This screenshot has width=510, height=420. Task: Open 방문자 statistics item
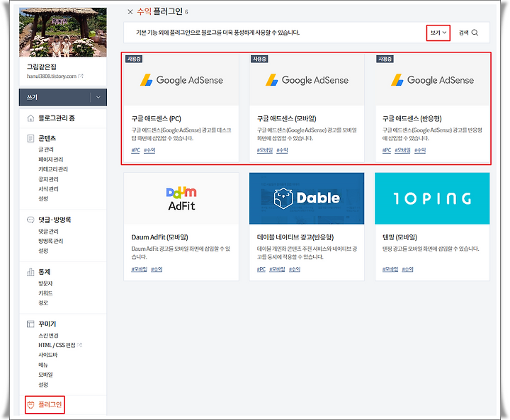(45, 283)
